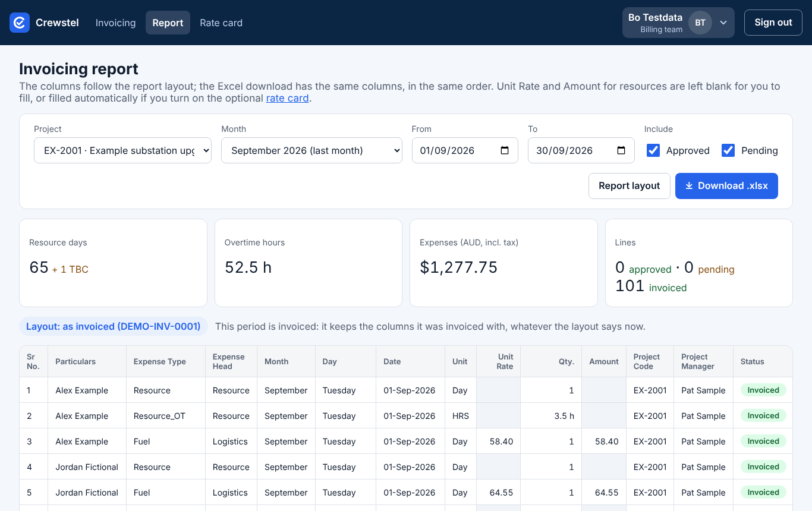Click the $1,277.75 expenses value
Viewport: 812px width, 511px height.
(x=459, y=267)
